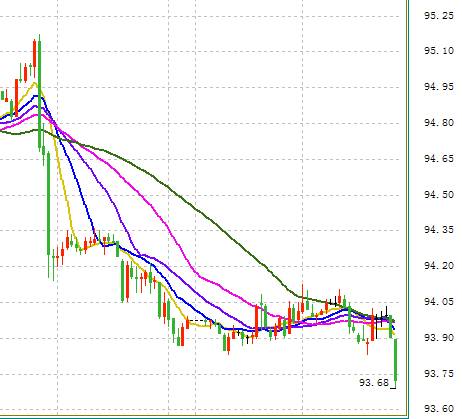Click the 94.35 price axis label

tap(439, 230)
